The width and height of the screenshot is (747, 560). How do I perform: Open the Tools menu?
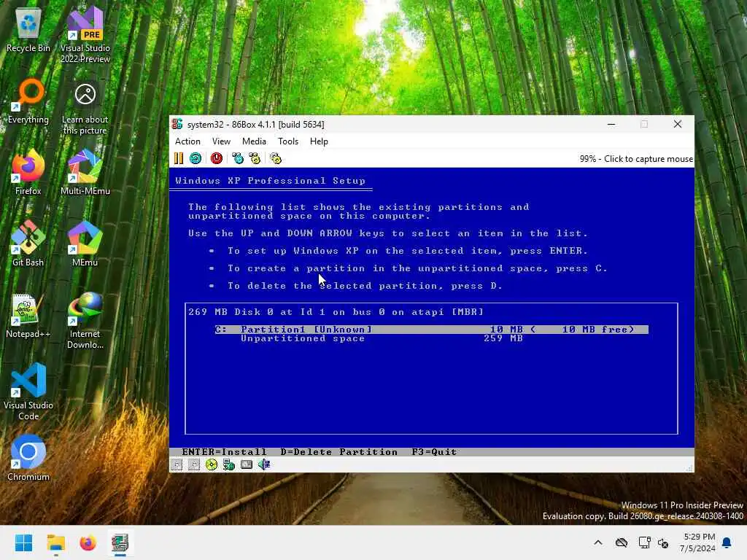coord(288,141)
